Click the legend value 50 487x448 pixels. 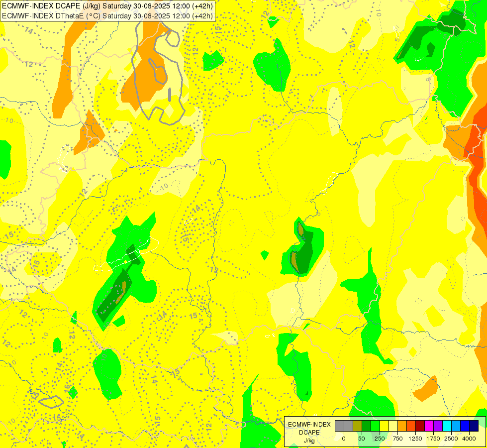click(x=362, y=439)
